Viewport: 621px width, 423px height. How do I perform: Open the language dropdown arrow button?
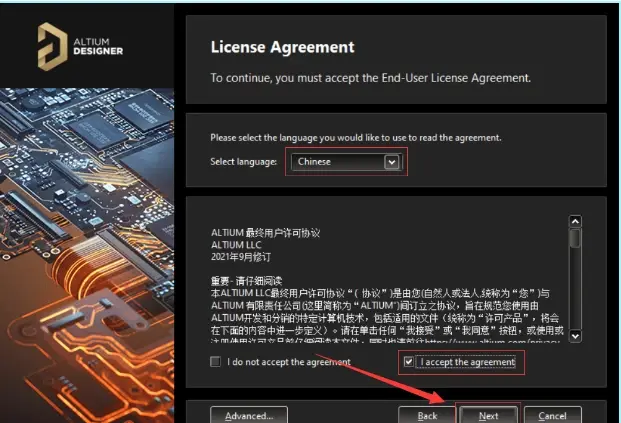pyautogui.click(x=391, y=162)
